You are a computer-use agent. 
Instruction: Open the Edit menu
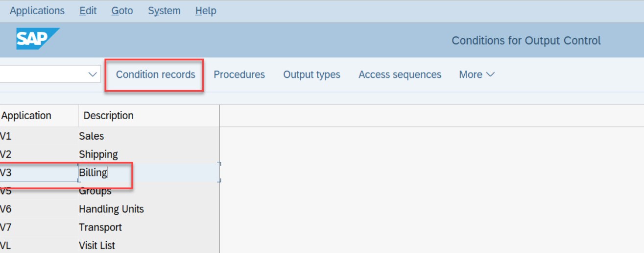click(x=88, y=10)
